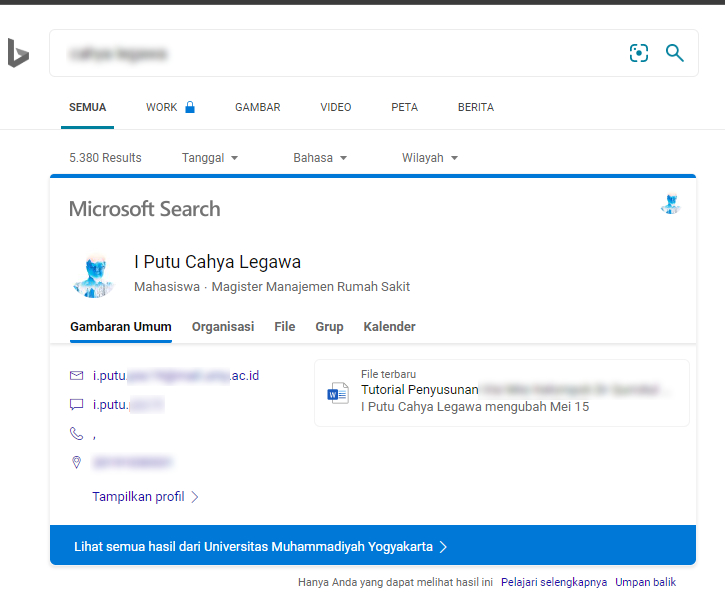Click inside the Bing search input field
This screenshot has width=725, height=598.
(330, 53)
